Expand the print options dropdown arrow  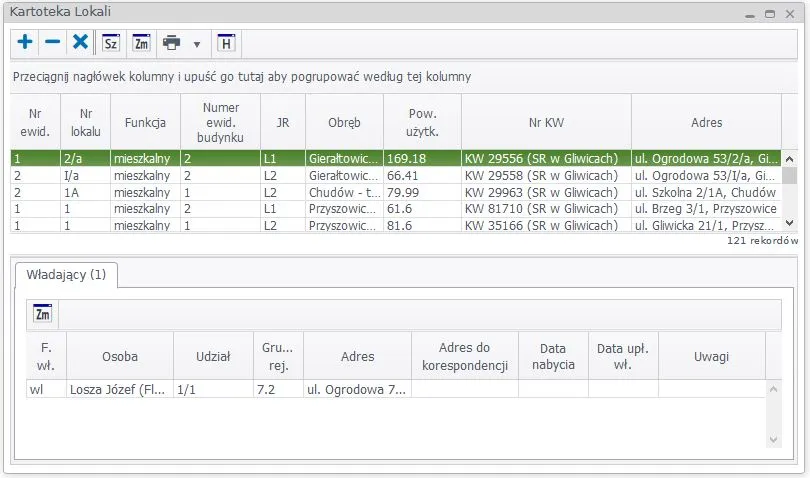(x=197, y=44)
